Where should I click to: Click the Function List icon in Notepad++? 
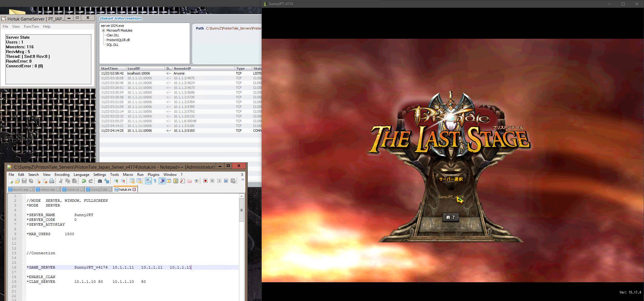click(182, 181)
